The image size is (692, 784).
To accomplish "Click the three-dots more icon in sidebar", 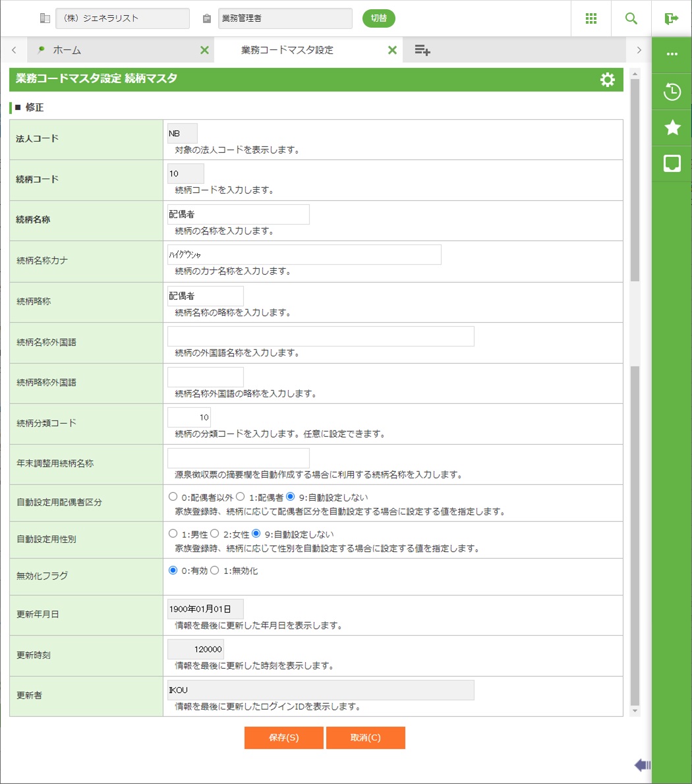I will [x=672, y=54].
